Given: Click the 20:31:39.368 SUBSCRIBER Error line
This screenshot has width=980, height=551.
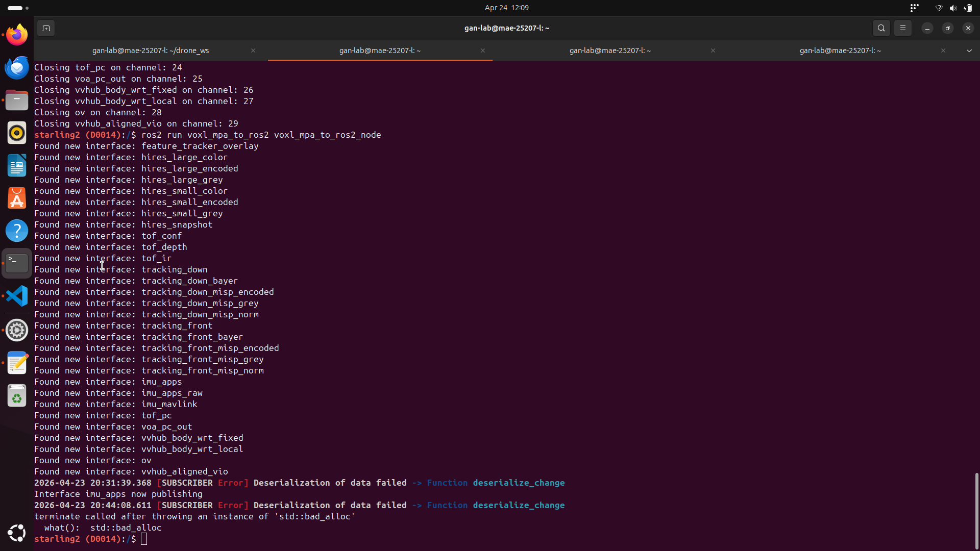Looking at the screenshot, I should (x=300, y=483).
